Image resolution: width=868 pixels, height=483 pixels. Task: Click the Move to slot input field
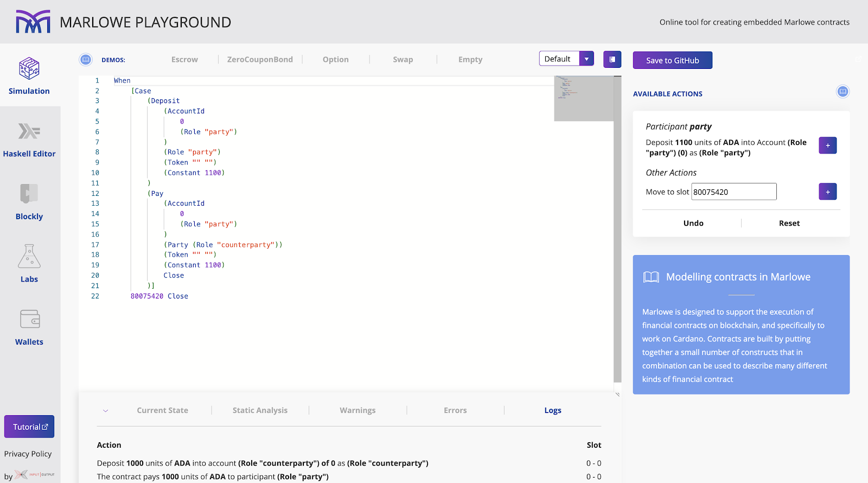[x=734, y=192]
